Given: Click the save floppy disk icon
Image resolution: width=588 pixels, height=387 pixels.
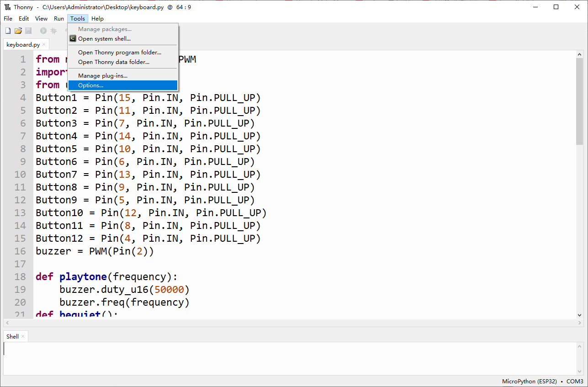Looking at the screenshot, I should tap(28, 31).
